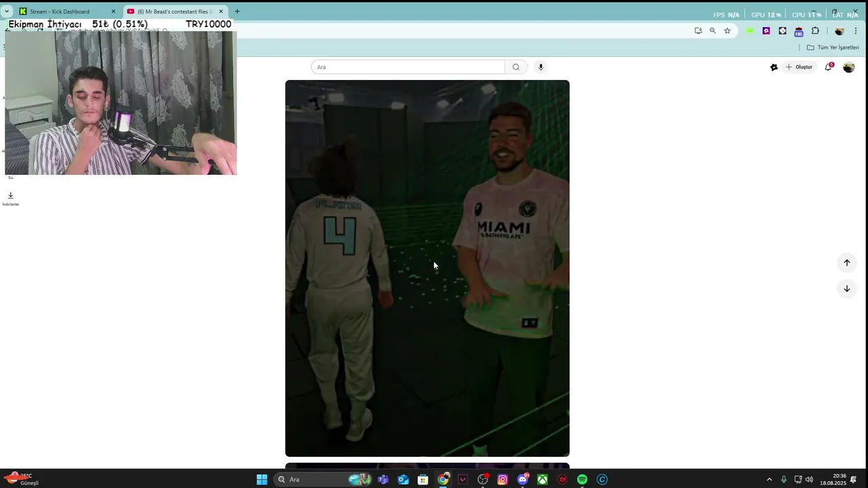This screenshot has height=488, width=868.
Task: Open Chrome's three-dot menu
Action: click(856, 30)
